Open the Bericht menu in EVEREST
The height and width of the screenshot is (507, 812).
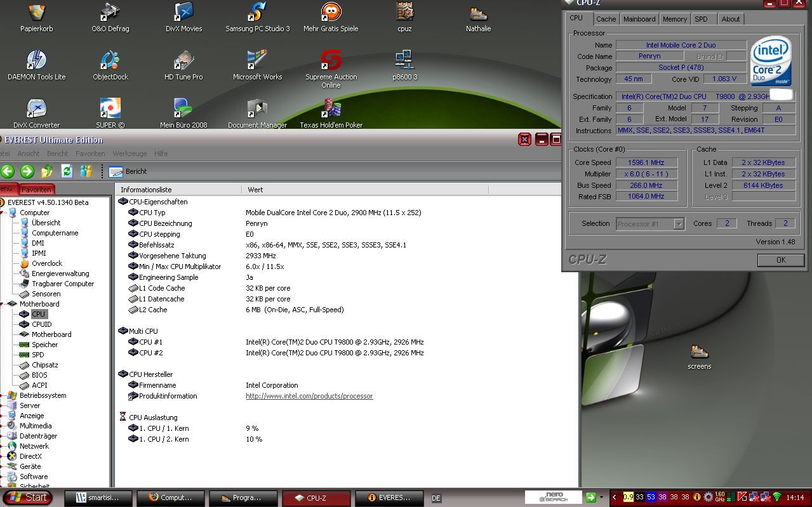tap(57, 154)
